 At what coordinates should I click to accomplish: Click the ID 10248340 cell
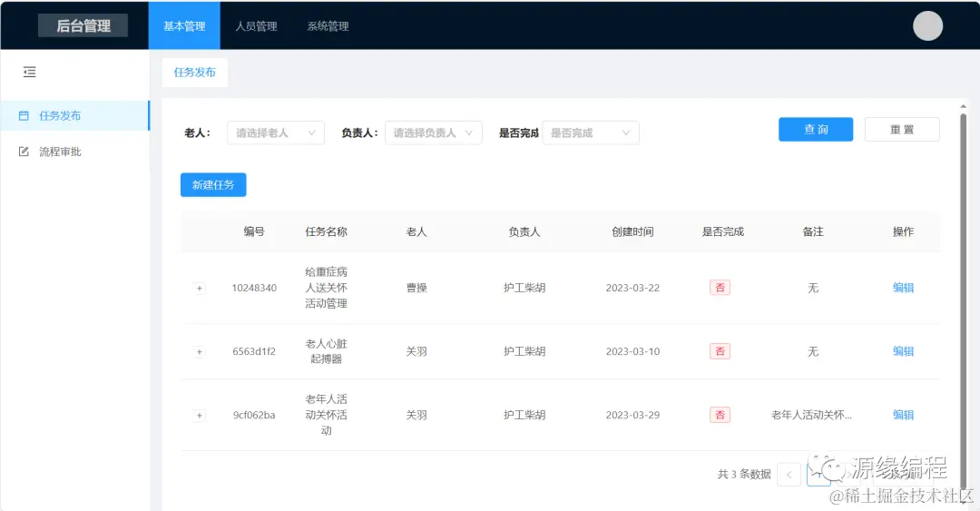[x=254, y=288]
